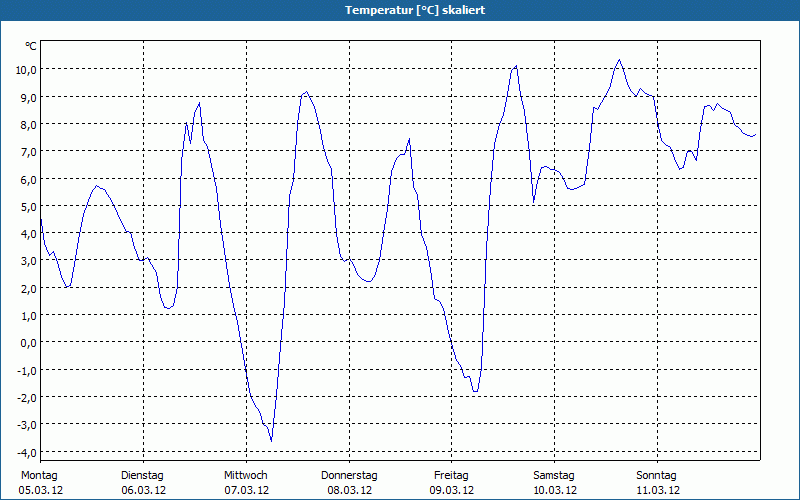The height and width of the screenshot is (500, 800).
Task: Click the Freitag day label
Action: tap(451, 476)
